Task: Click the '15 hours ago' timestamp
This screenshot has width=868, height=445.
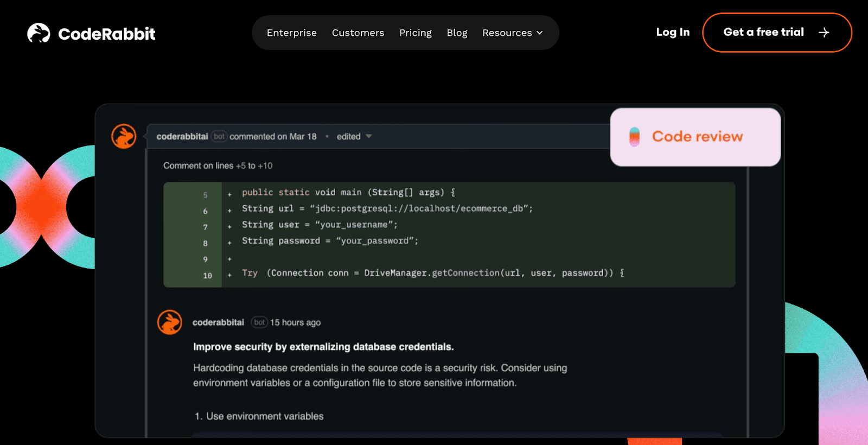Action: pos(296,322)
